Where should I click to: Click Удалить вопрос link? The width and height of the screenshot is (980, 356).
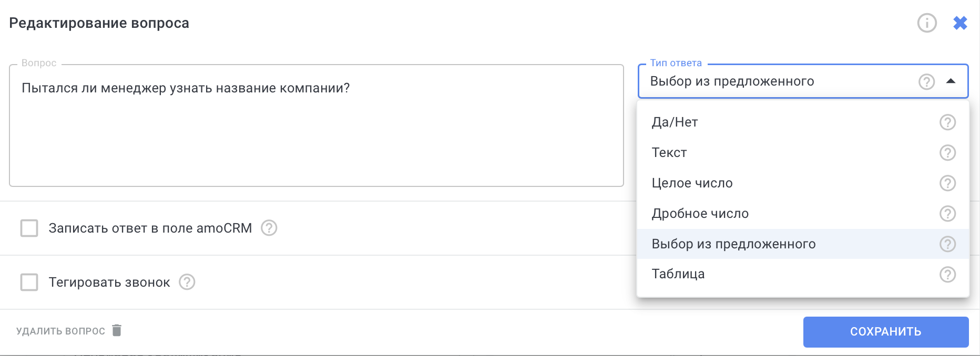pos(68,331)
